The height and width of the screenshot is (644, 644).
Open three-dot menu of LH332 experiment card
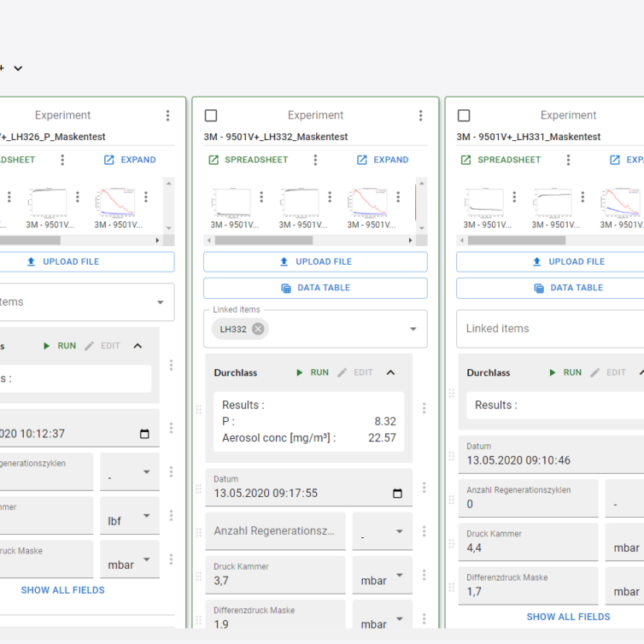coord(420,115)
